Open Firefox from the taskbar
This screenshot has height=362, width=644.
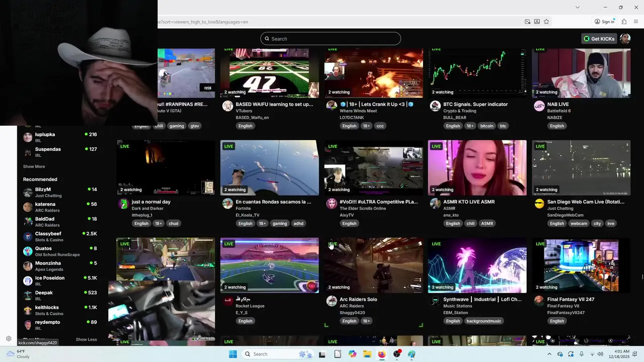tap(382, 354)
